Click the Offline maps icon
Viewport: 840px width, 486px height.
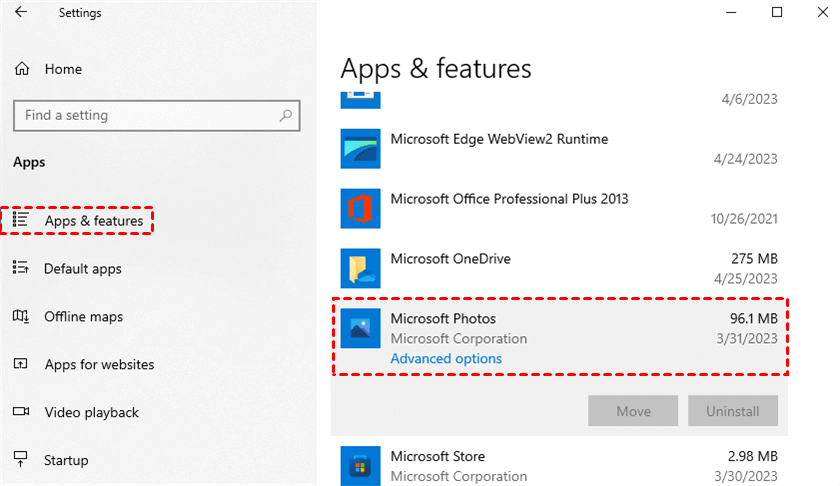[21, 316]
